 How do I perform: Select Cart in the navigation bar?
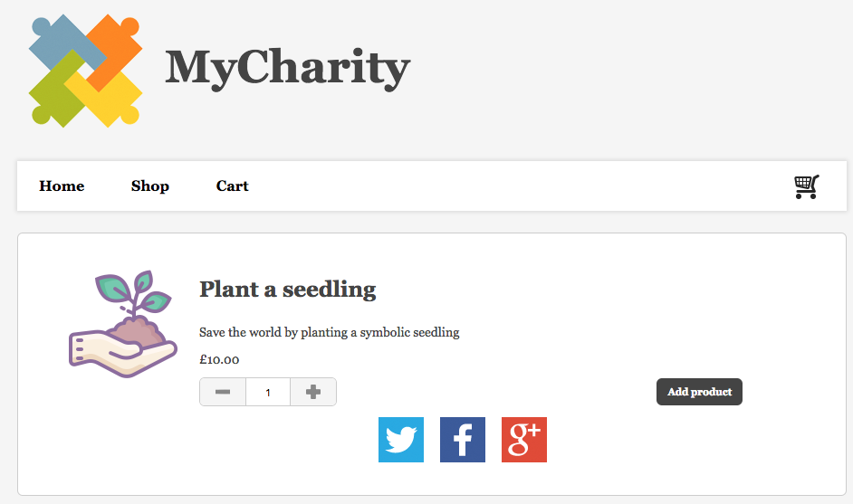pyautogui.click(x=232, y=186)
